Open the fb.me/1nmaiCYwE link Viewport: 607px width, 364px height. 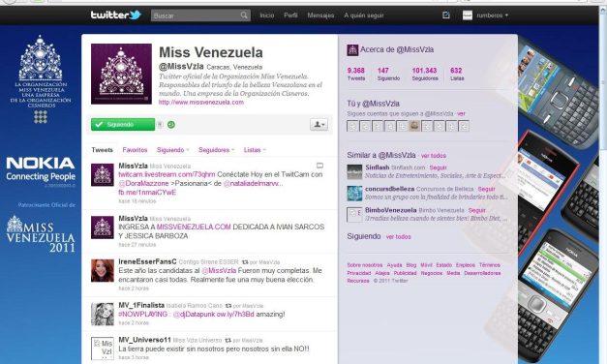click(x=147, y=193)
